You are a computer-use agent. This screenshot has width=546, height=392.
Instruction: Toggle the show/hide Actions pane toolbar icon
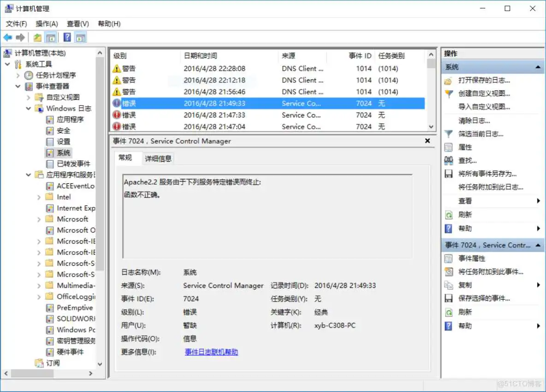(x=80, y=37)
